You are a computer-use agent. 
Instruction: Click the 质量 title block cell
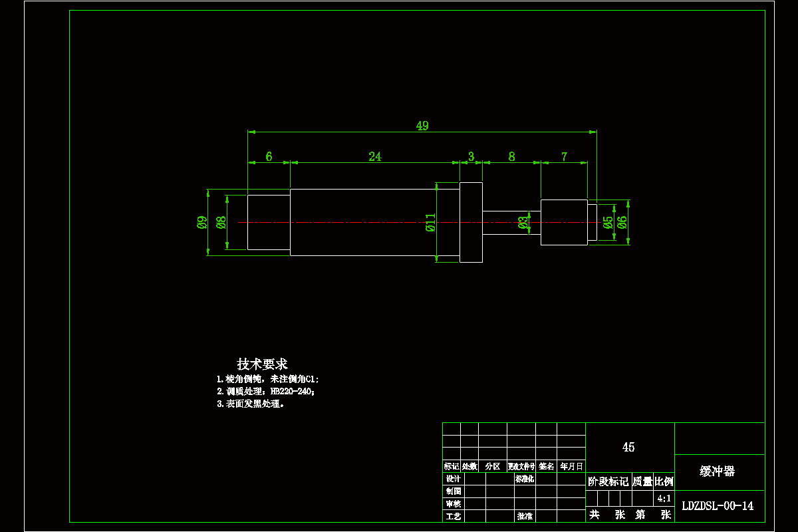pyautogui.click(x=642, y=481)
